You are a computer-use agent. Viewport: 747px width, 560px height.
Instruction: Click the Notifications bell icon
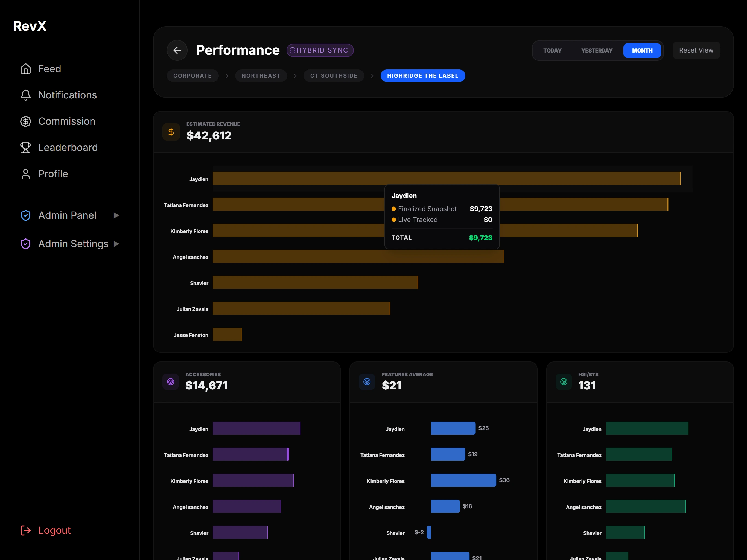coord(26,95)
